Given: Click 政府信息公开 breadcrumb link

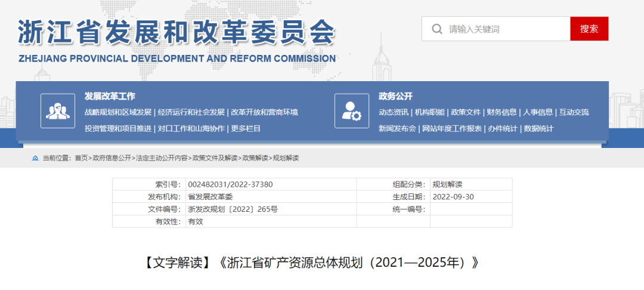Looking at the screenshot, I should 112,158.
